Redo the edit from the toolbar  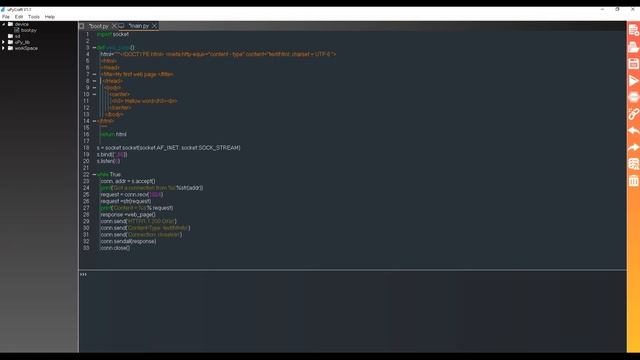tap(633, 147)
